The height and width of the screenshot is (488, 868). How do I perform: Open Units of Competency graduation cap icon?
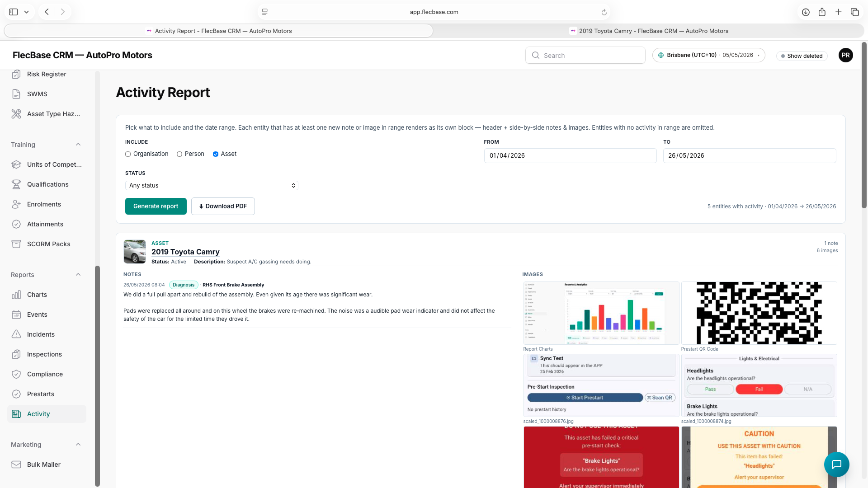click(16, 164)
